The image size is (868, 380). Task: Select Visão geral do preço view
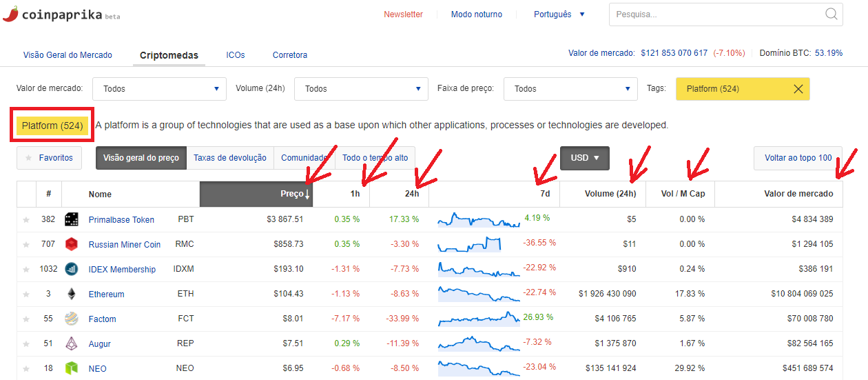141,158
